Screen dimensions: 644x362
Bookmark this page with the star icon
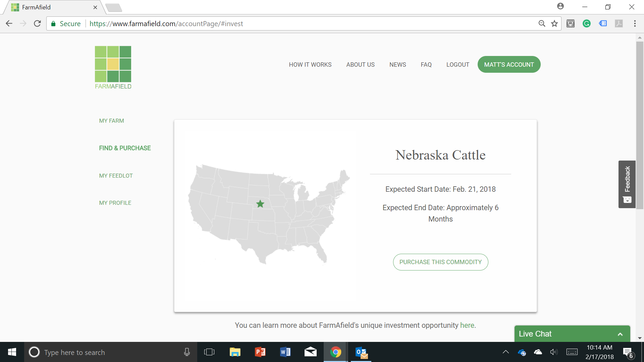[x=554, y=23]
